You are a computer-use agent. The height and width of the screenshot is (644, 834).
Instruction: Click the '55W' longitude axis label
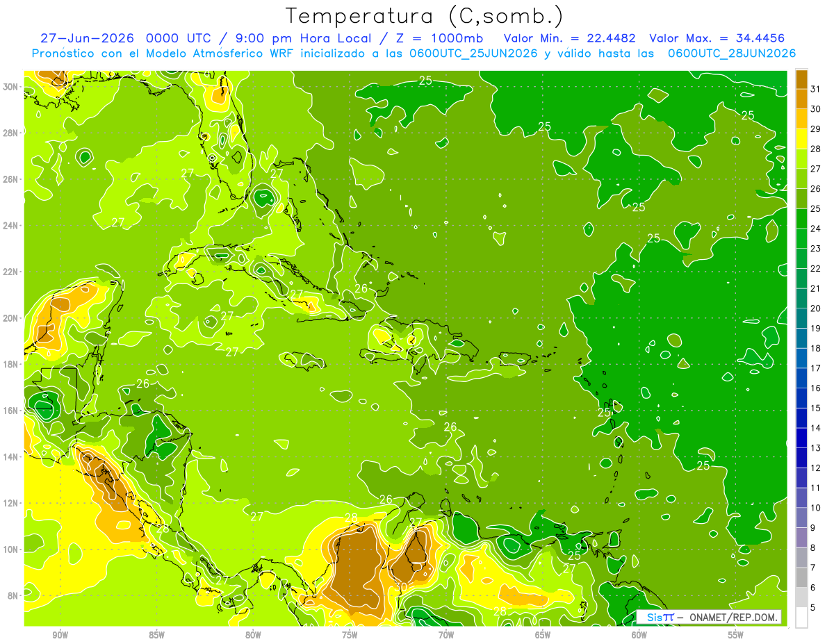point(736,635)
